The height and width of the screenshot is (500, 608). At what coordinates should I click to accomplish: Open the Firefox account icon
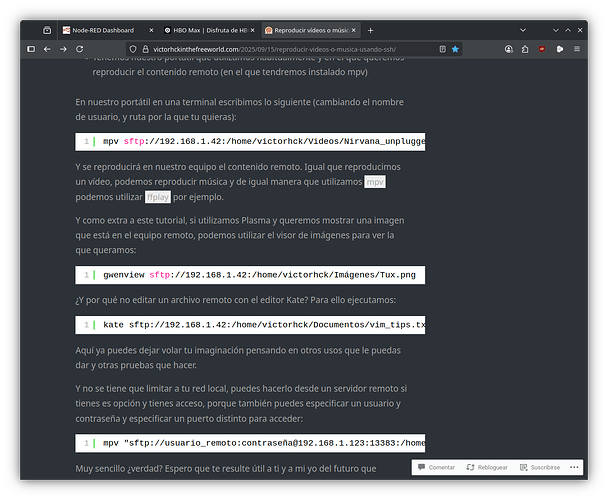point(509,49)
